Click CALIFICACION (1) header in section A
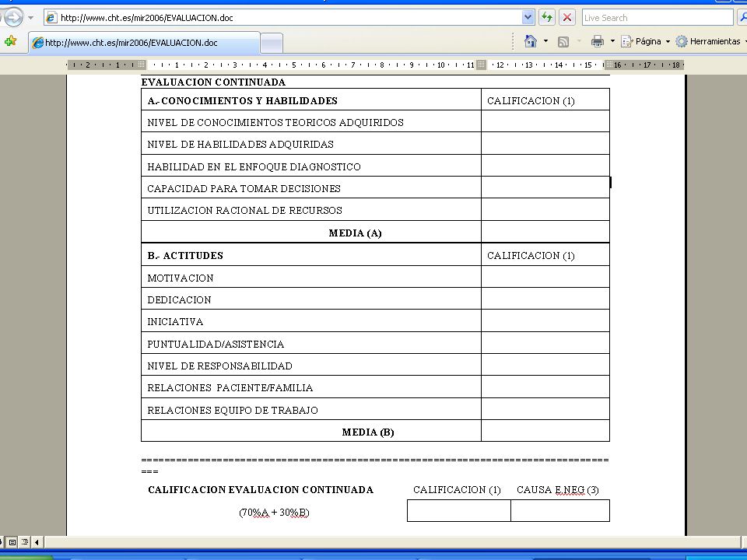The image size is (747, 560). tap(531, 101)
